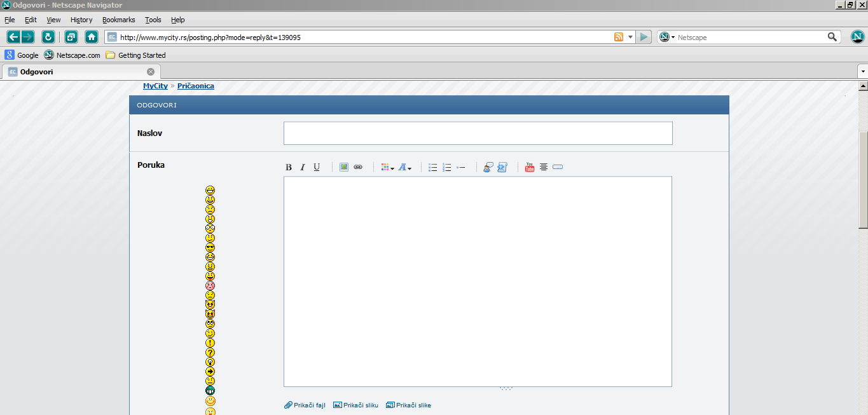Viewport: 868px width, 415px height.
Task: Click the message area resize grip
Action: [x=506, y=388]
